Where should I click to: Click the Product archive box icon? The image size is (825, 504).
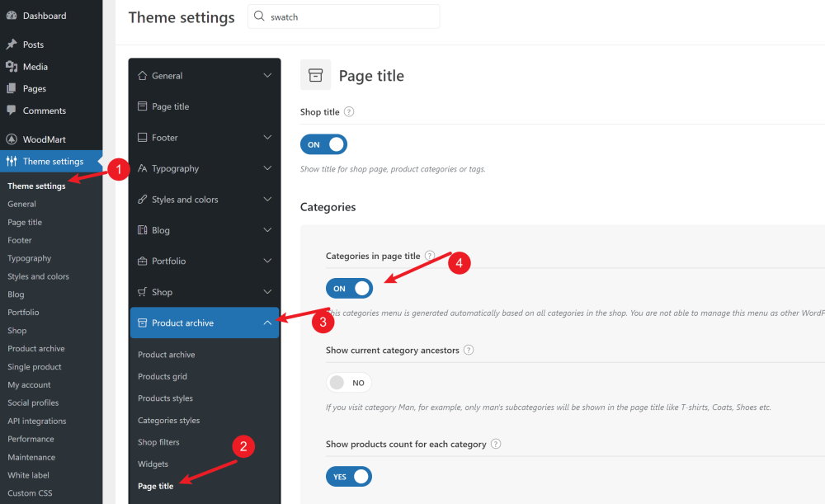click(x=142, y=323)
